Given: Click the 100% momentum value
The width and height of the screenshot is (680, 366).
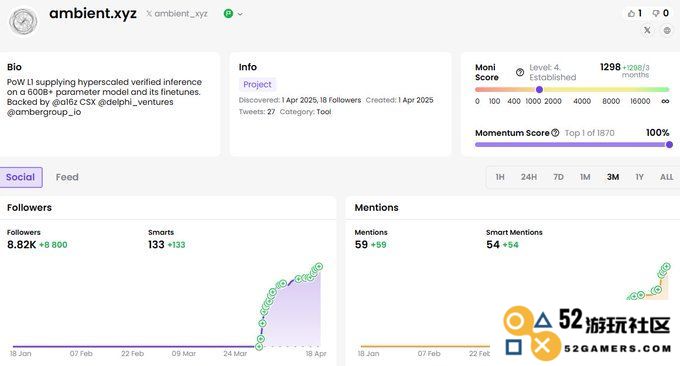Looking at the screenshot, I should 657,133.
